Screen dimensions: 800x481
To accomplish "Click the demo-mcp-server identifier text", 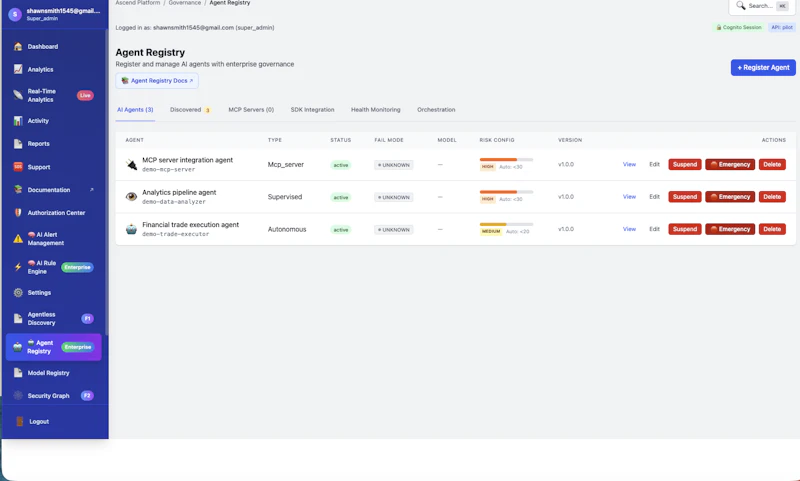I will [168, 169].
